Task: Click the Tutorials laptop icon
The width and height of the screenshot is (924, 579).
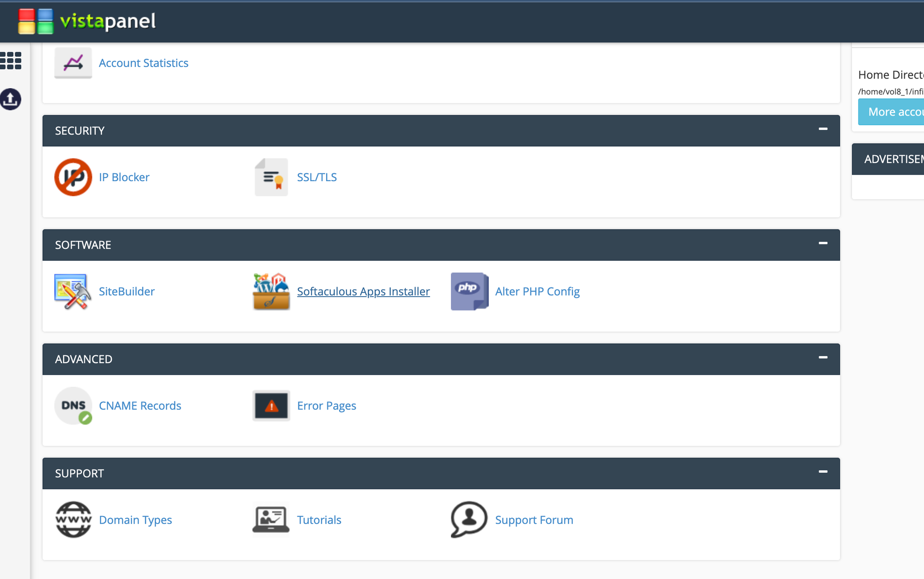Action: (x=271, y=520)
